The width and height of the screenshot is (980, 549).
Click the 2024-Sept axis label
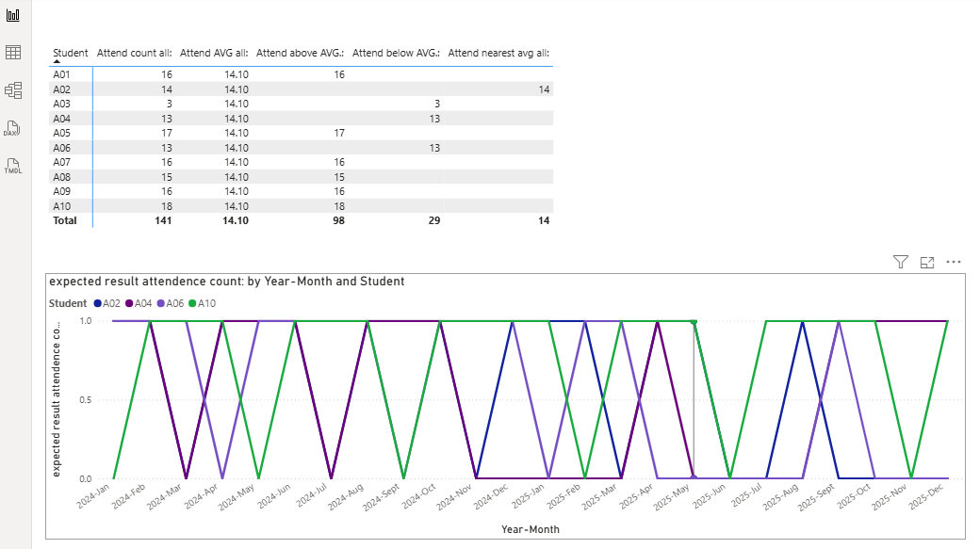[382, 497]
